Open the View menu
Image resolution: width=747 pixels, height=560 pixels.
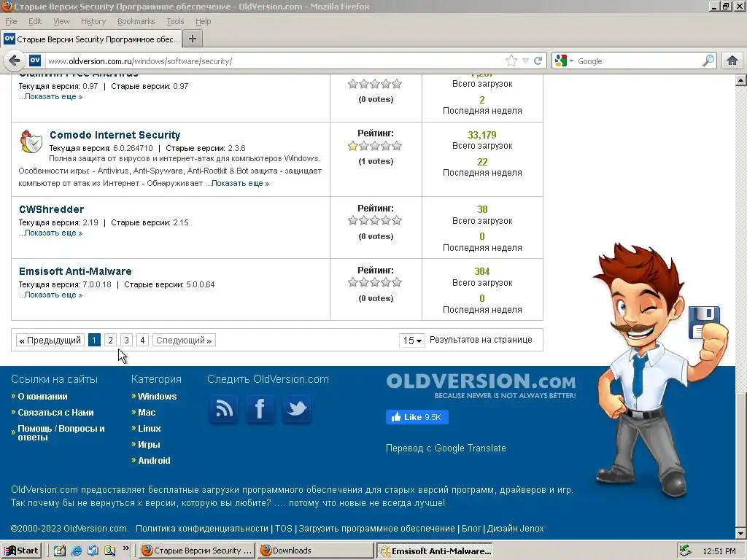(61, 21)
